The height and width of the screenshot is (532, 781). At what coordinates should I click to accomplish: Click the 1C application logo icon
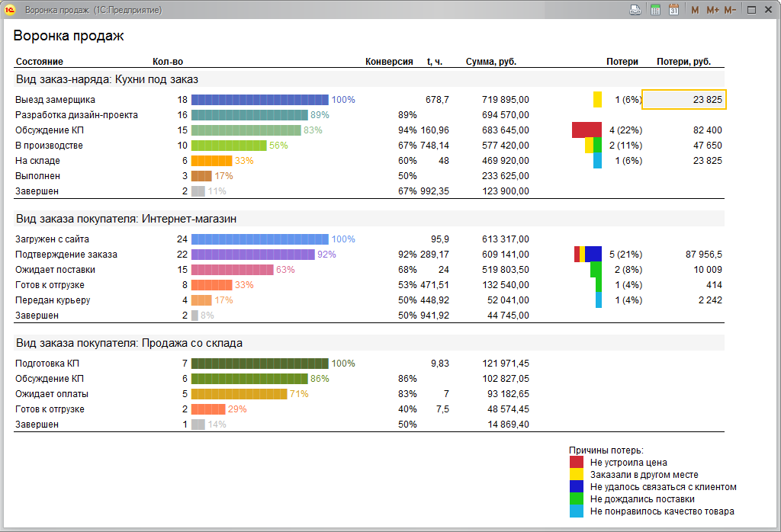[x=11, y=10]
